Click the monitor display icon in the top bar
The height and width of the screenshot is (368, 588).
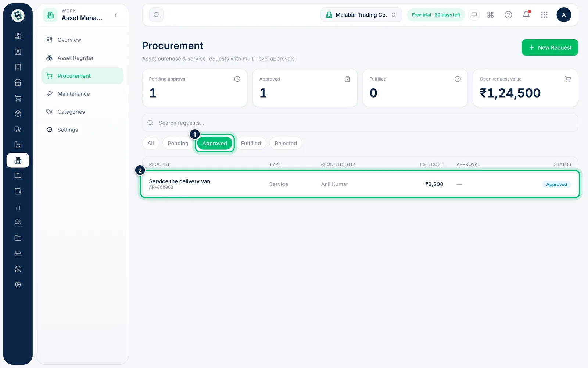[x=474, y=15]
